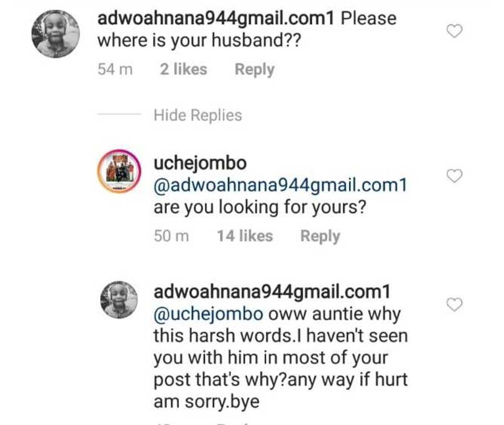Open the uchejombo username link

pos(200,163)
